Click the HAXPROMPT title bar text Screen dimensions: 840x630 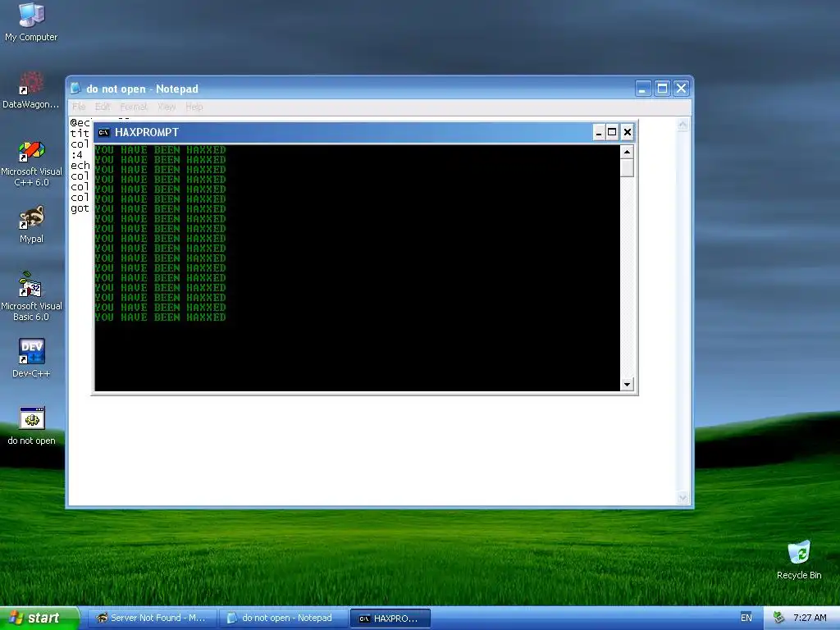(x=146, y=132)
